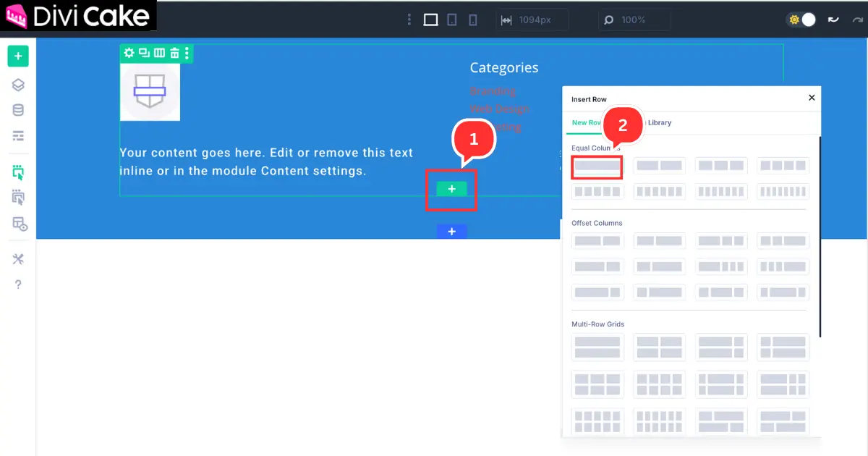Open the Layers view icon in sidebar
This screenshot has width=868, height=456.
point(18,85)
